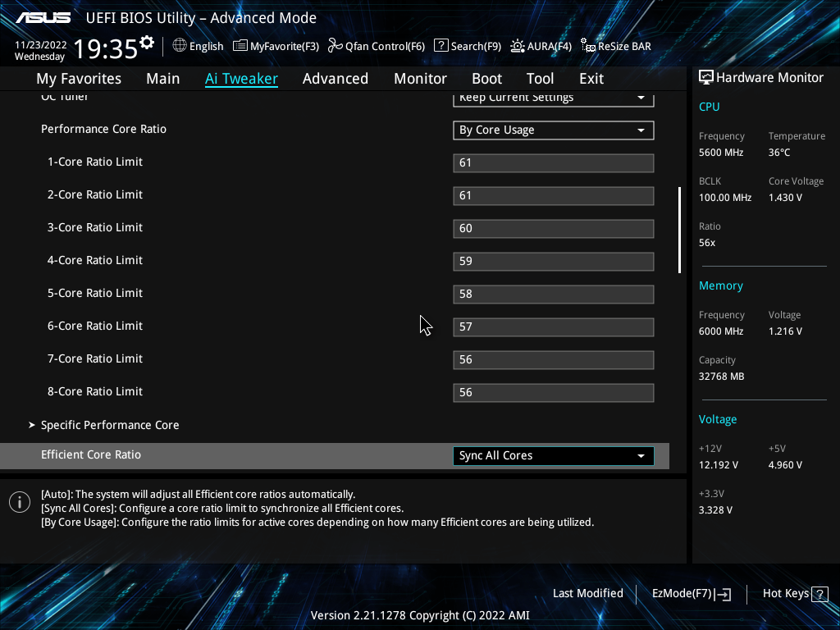Open the Tool tab
Viewport: 840px width, 630px height.
click(x=540, y=79)
